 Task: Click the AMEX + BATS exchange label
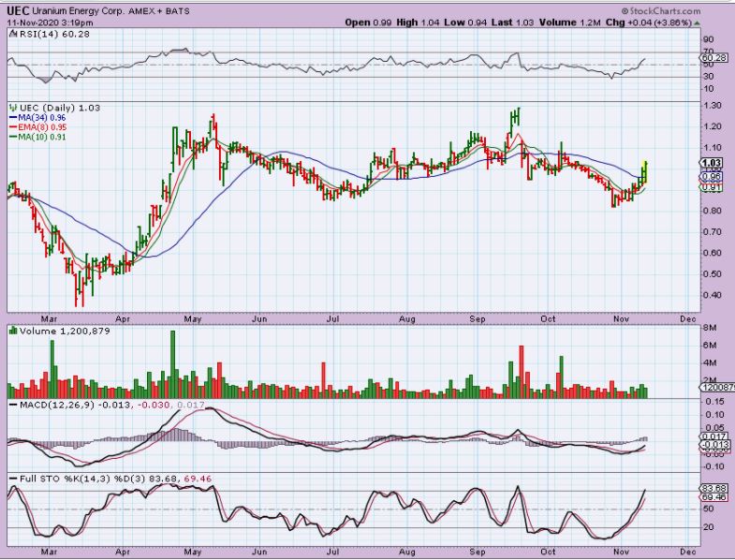coord(158,11)
